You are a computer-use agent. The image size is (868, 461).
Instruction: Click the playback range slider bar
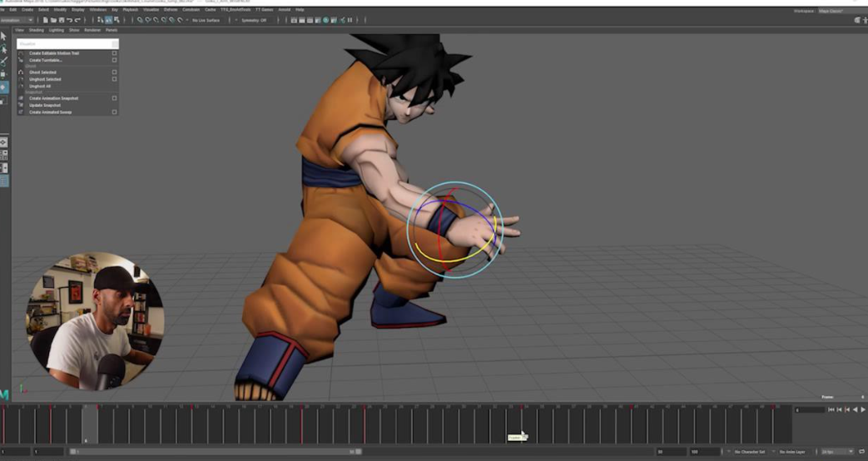(x=216, y=452)
